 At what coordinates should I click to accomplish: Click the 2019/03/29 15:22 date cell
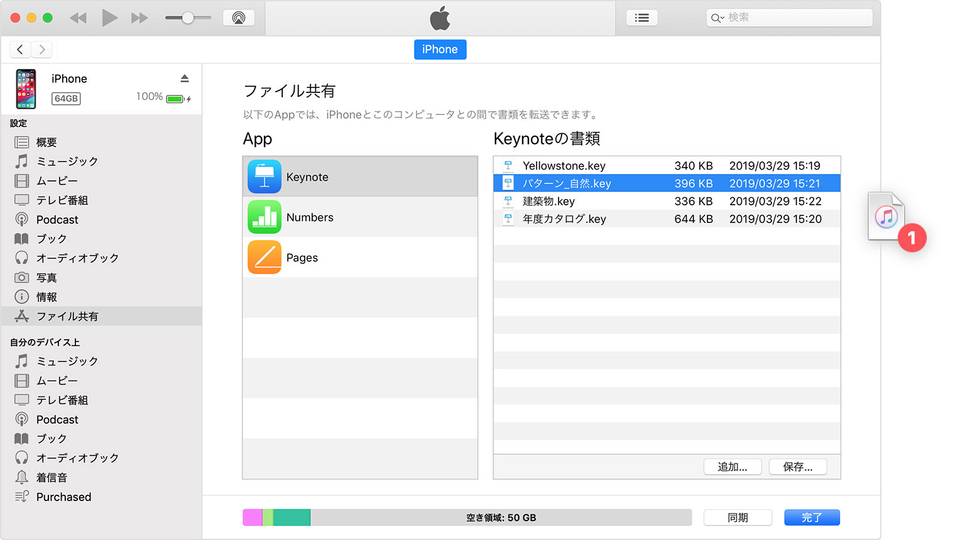(775, 201)
